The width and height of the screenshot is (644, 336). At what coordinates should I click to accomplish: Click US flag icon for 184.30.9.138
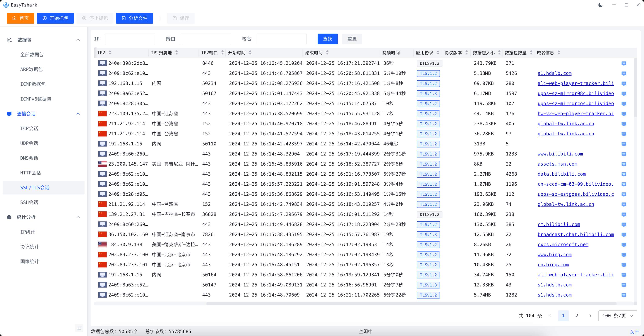[x=102, y=244]
